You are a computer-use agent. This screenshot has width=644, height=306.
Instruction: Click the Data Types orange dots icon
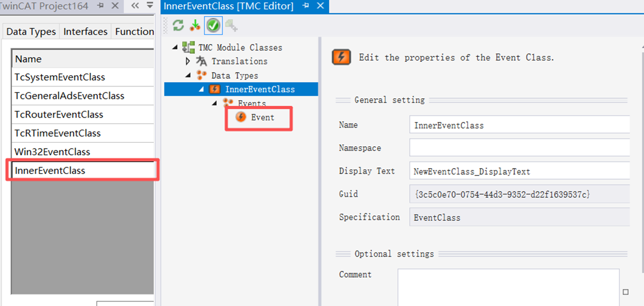201,75
